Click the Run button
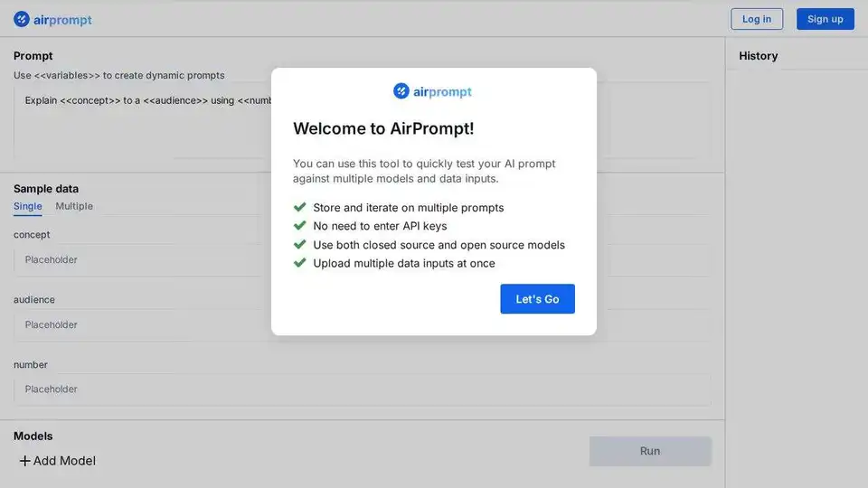 click(650, 451)
